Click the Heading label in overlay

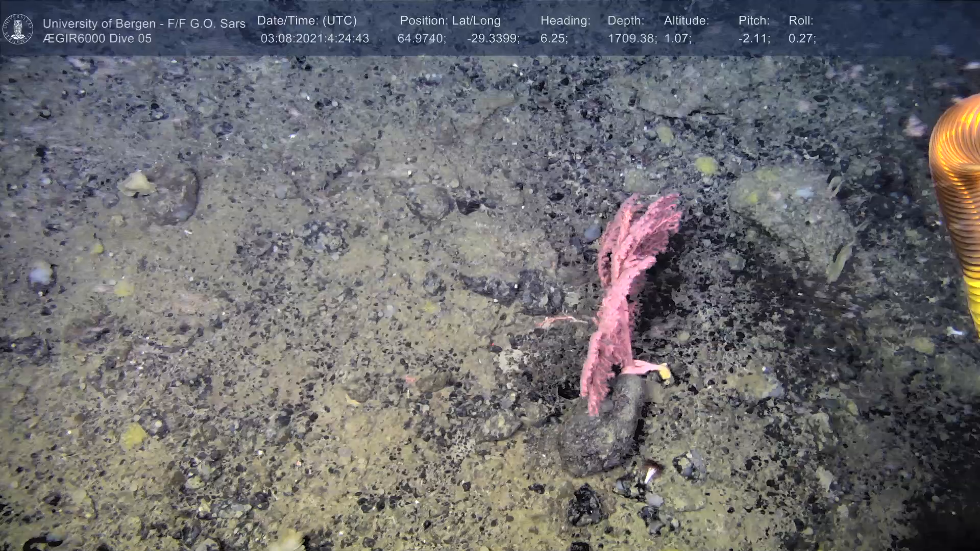[565, 21]
